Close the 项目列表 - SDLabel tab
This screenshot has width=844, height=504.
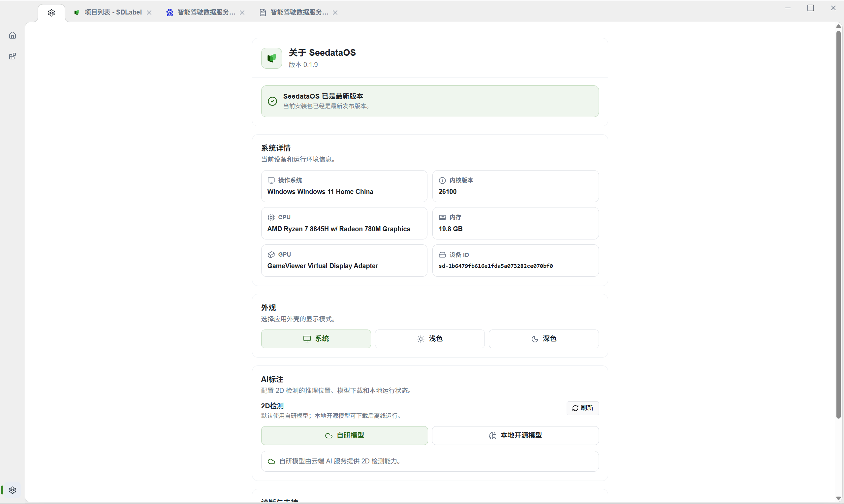point(149,13)
